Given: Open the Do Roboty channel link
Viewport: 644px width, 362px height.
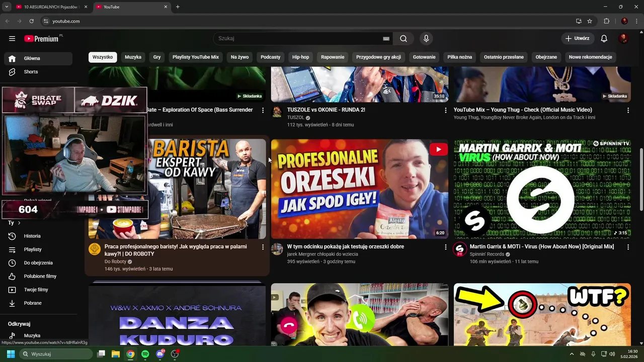Looking at the screenshot, I should 115,261.
